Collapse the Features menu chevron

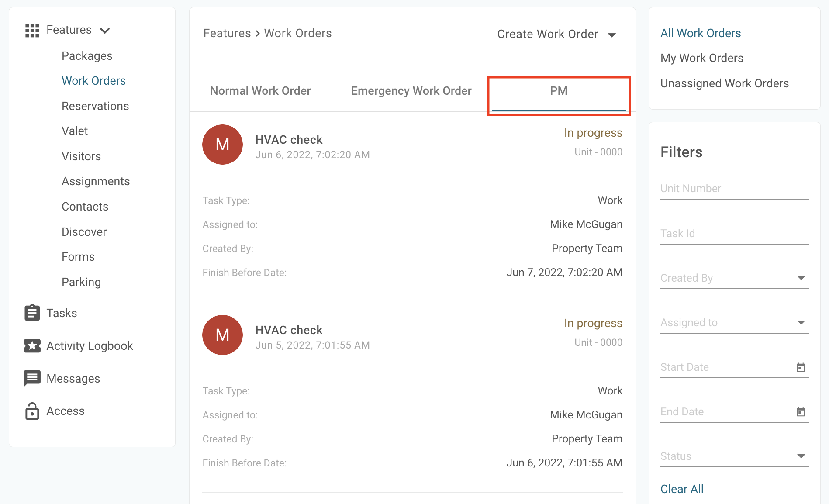(105, 31)
